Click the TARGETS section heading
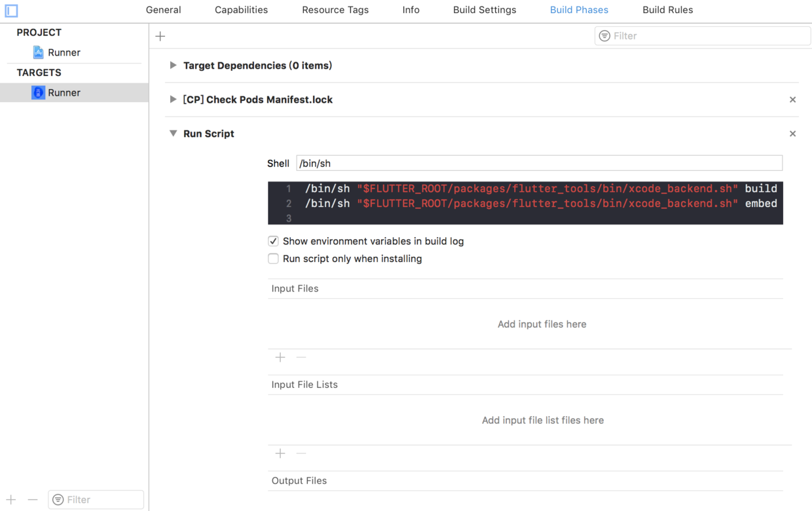812x511 pixels. [39, 73]
